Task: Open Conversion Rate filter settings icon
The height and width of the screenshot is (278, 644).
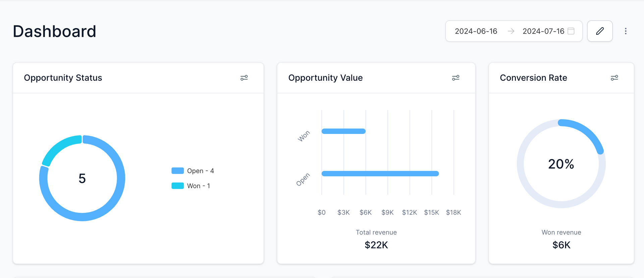Action: point(614,78)
